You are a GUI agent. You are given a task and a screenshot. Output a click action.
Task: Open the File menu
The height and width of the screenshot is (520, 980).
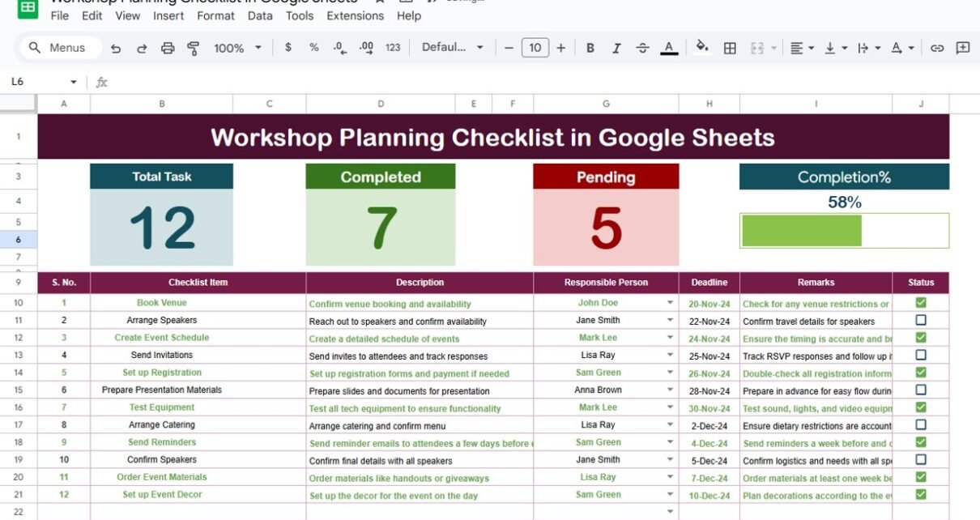pos(60,15)
